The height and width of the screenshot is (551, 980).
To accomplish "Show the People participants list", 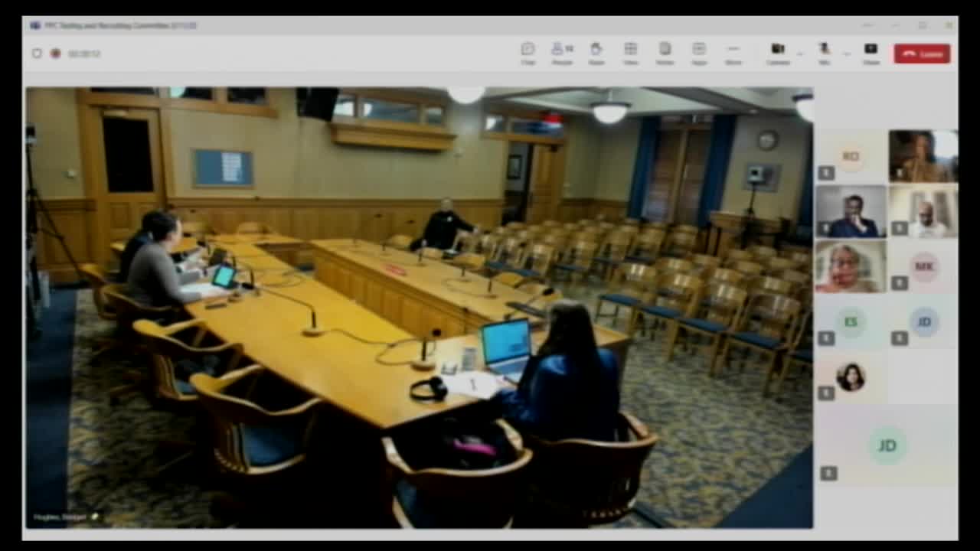I will tap(562, 53).
